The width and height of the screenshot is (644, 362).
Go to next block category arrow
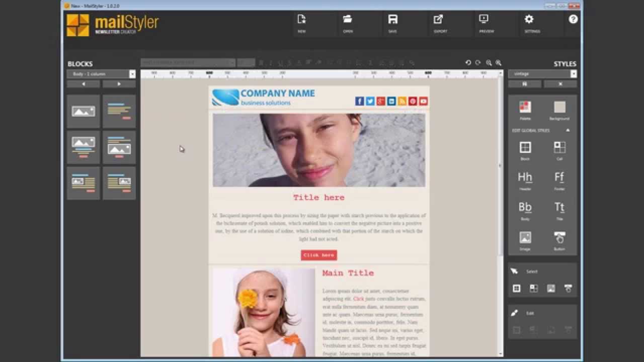[x=119, y=84]
